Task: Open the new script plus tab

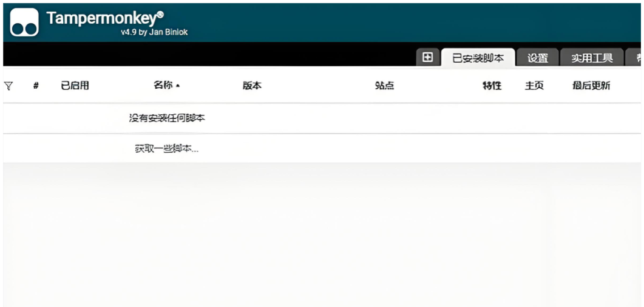Action: (427, 57)
